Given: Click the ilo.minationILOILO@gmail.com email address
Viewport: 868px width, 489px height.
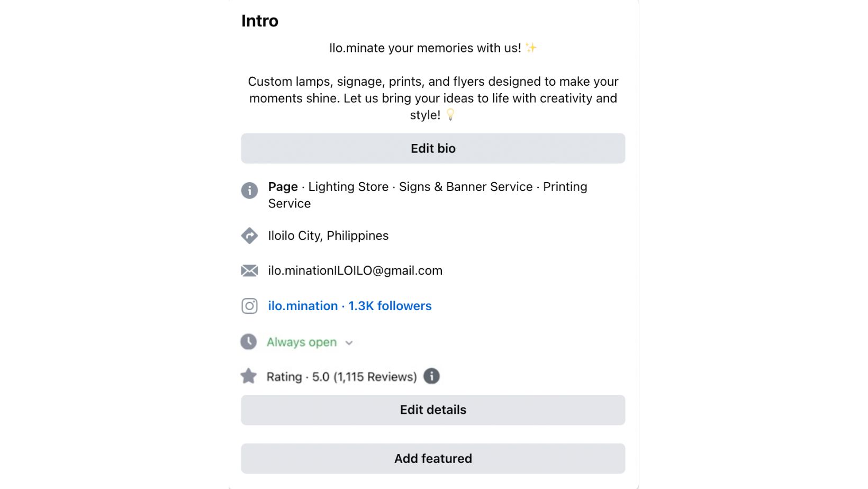Looking at the screenshot, I should coord(355,271).
